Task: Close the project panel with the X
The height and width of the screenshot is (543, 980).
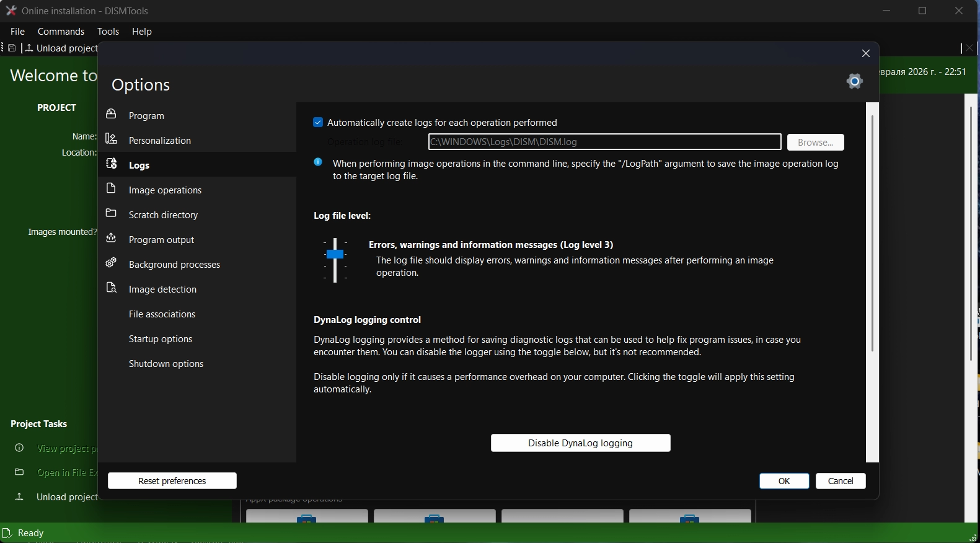Action: coord(970,48)
